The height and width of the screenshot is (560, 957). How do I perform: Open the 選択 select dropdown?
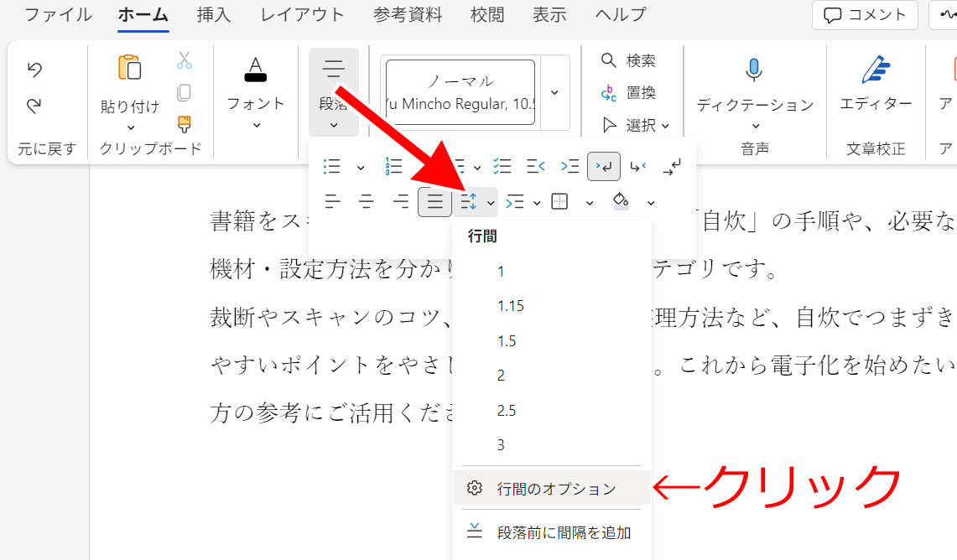click(x=636, y=125)
